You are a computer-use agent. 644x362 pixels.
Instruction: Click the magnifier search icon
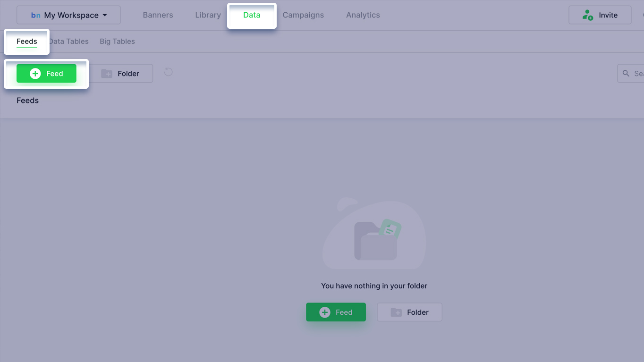tap(626, 74)
